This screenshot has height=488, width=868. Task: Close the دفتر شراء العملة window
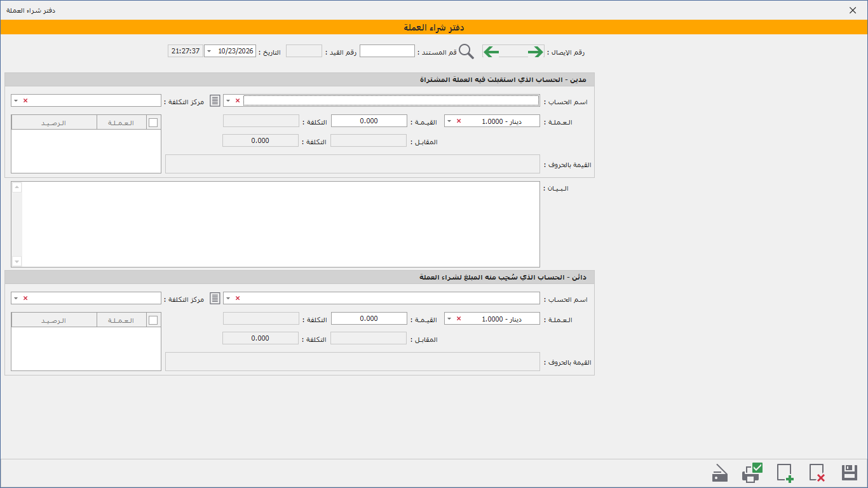pos(853,10)
